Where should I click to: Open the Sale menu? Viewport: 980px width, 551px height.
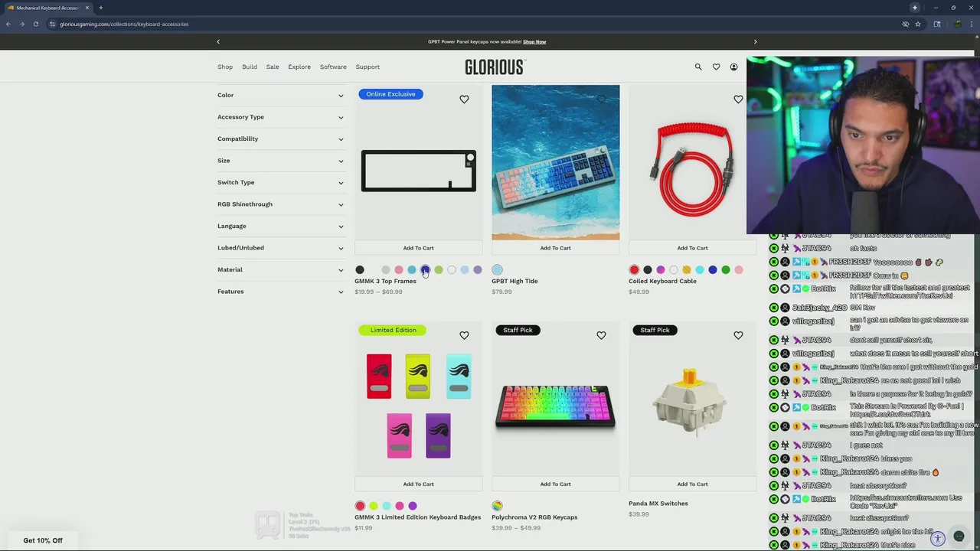[x=273, y=67]
